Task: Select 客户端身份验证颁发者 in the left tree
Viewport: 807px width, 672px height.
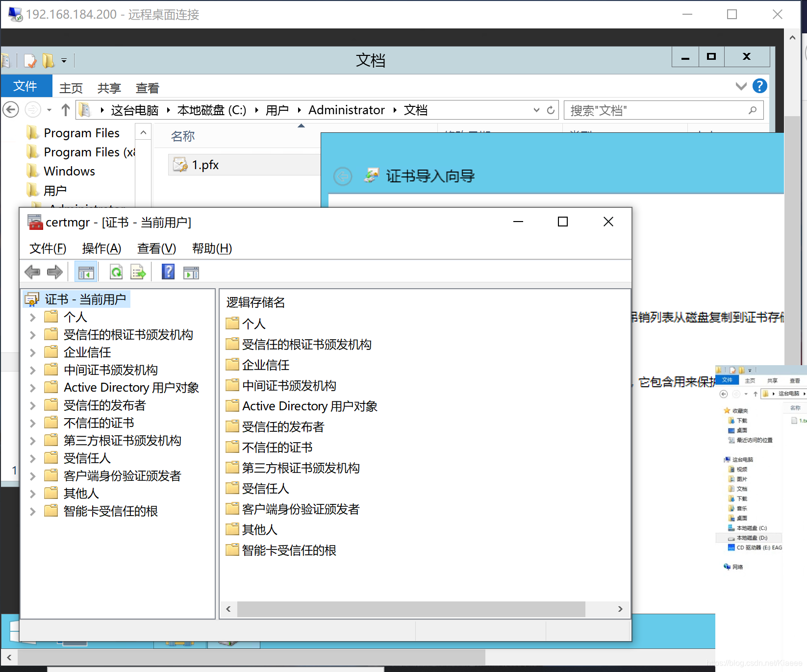Action: coord(123,476)
